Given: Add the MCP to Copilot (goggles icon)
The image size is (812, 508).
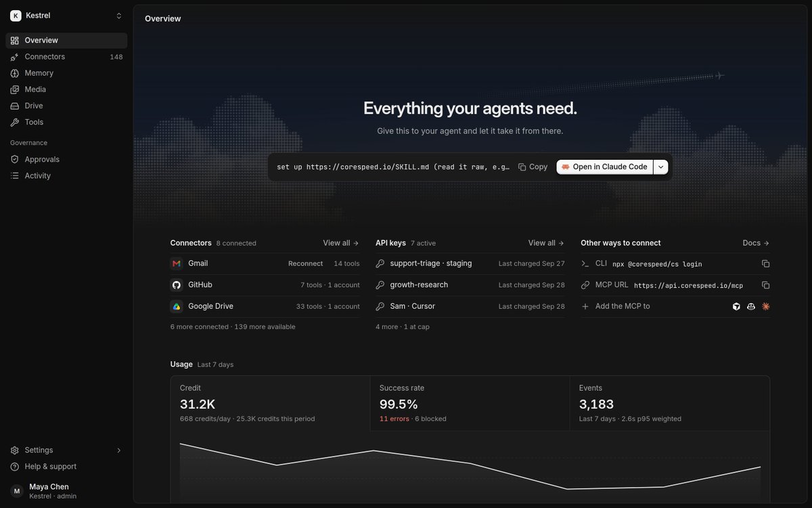Looking at the screenshot, I should point(751,307).
